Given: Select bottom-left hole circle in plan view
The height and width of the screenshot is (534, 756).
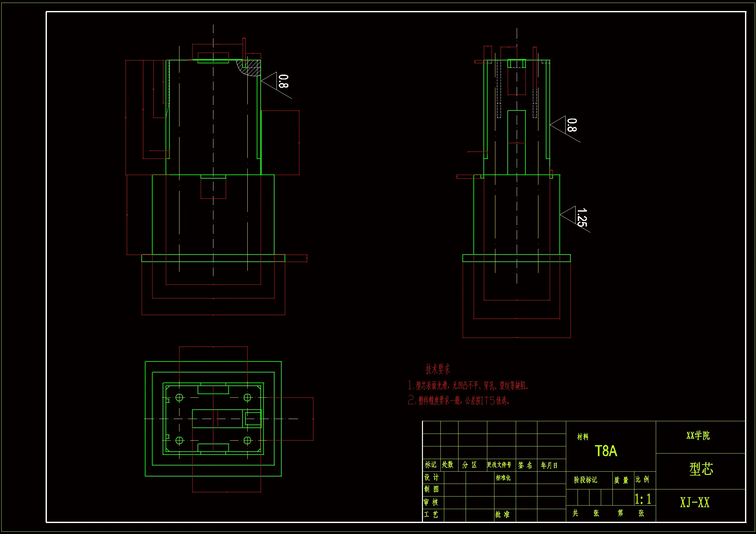Looking at the screenshot, I should pos(179,440).
